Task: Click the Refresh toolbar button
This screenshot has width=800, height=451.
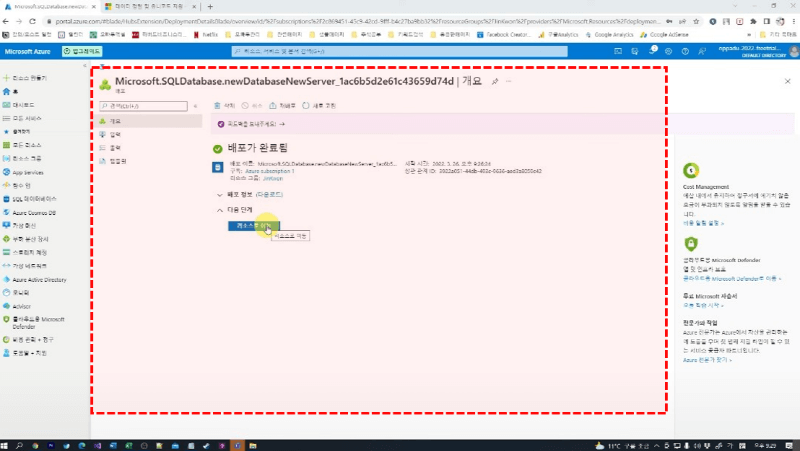Action: pos(319,106)
